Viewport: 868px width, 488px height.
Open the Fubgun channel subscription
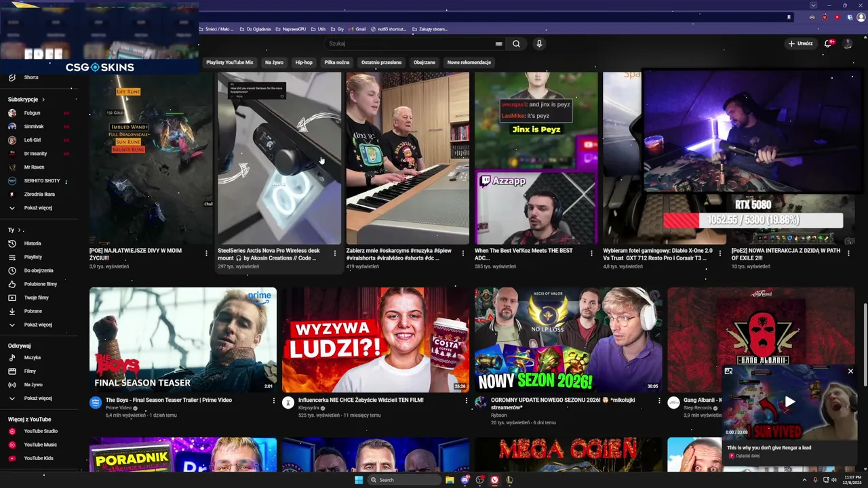click(33, 113)
